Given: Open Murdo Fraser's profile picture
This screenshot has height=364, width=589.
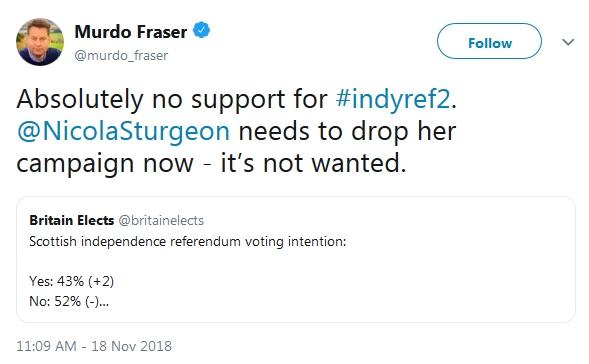Looking at the screenshot, I should point(40,42).
